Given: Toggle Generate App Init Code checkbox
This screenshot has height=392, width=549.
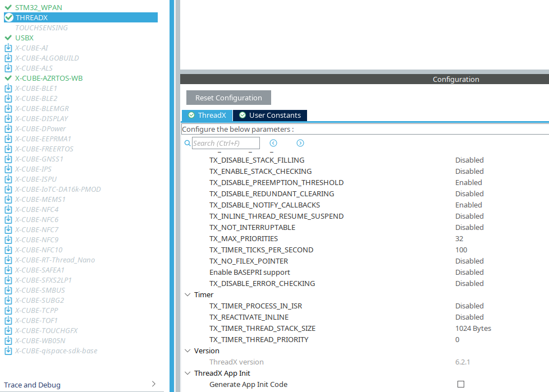Looking at the screenshot, I should click(x=461, y=384).
